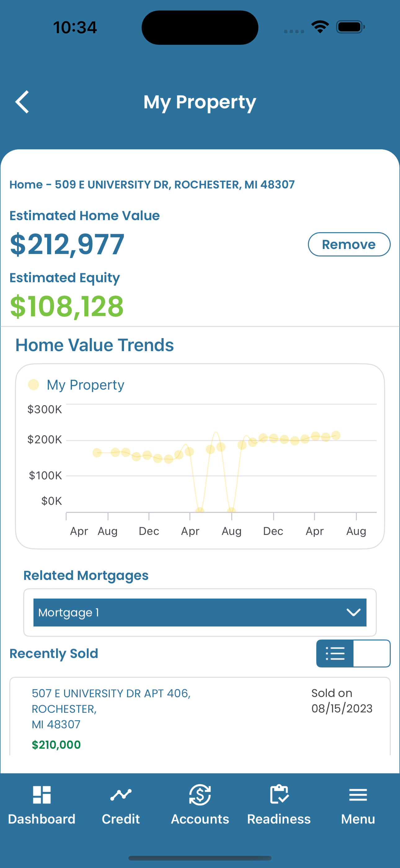Image resolution: width=400 pixels, height=868 pixels.
Task: Open the Credit trend-line icon
Action: click(121, 795)
